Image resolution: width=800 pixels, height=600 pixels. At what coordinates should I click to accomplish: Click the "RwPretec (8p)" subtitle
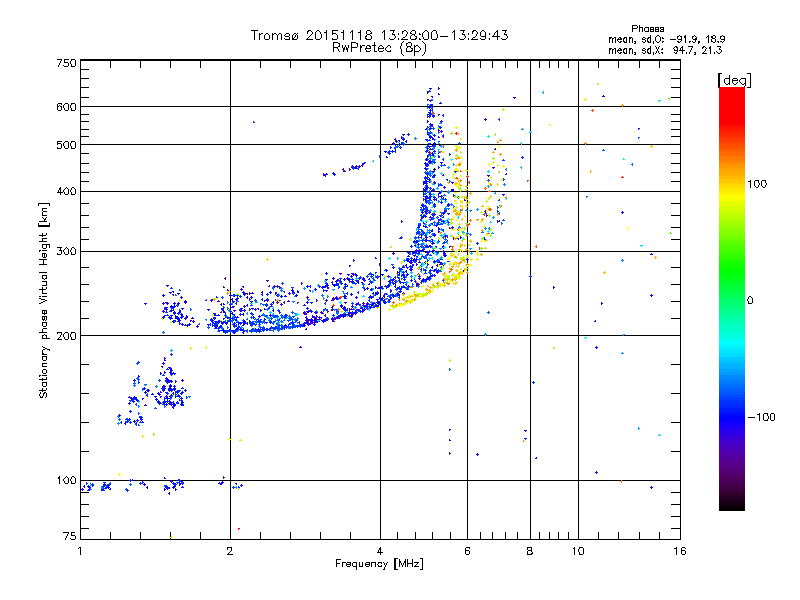click(379, 48)
